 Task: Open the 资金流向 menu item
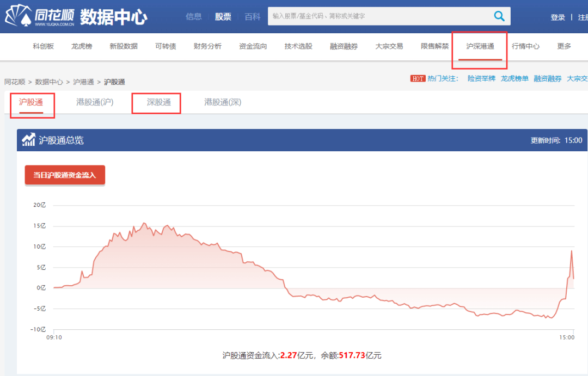click(x=253, y=46)
